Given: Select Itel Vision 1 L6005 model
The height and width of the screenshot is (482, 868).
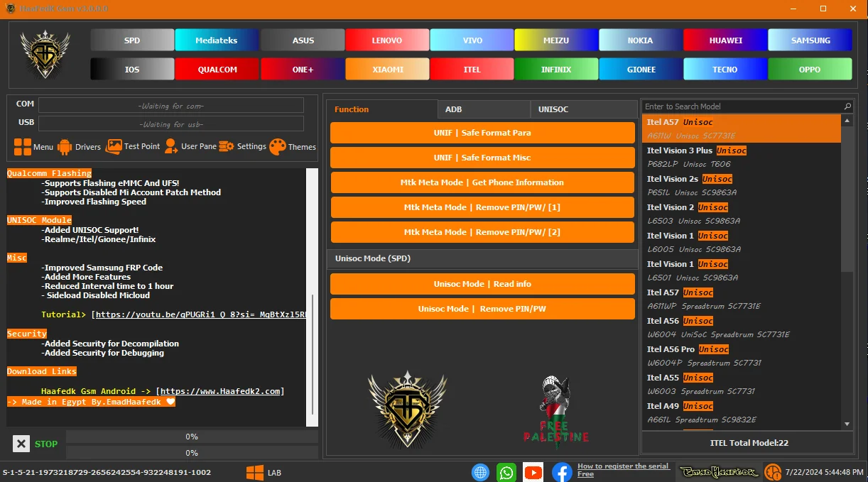Looking at the screenshot, I should pos(742,242).
